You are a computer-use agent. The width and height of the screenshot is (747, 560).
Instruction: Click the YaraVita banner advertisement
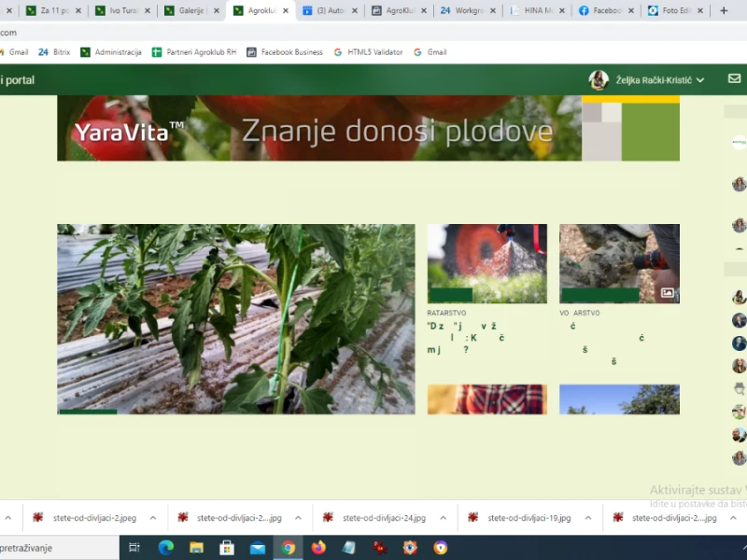tap(368, 128)
